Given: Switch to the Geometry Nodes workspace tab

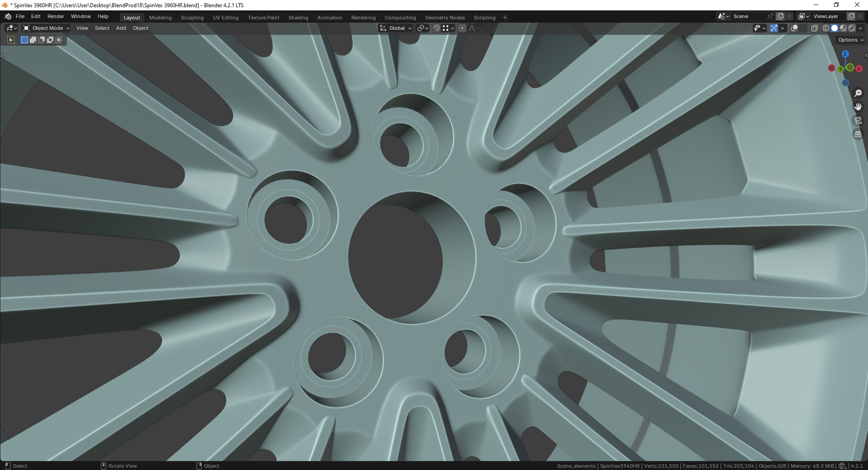Looking at the screenshot, I should 445,18.
